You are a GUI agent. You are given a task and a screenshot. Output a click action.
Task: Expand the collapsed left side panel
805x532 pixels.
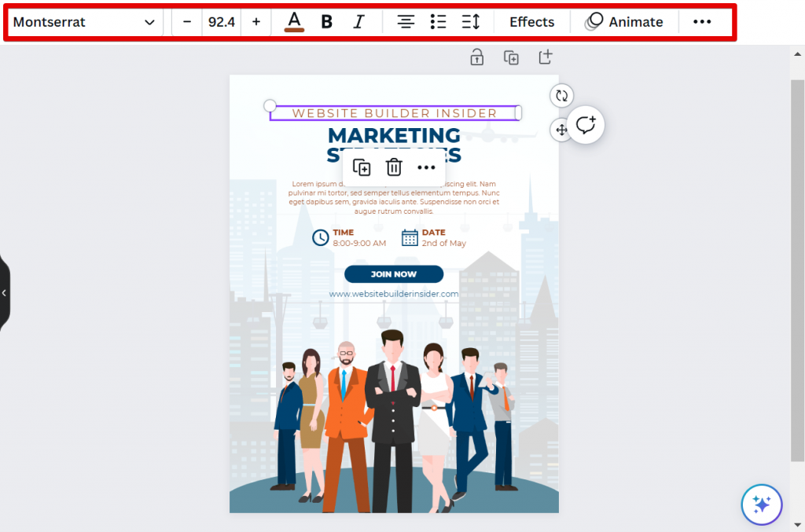[x=4, y=292]
